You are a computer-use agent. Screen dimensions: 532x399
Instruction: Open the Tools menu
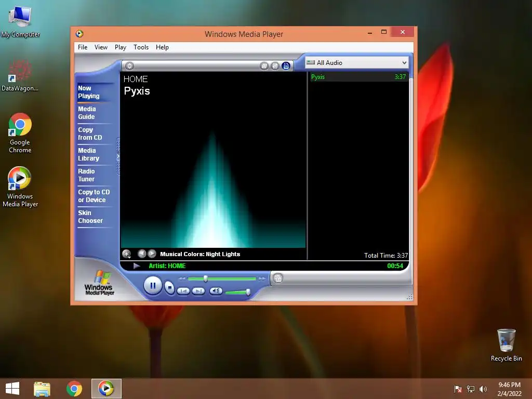(141, 47)
